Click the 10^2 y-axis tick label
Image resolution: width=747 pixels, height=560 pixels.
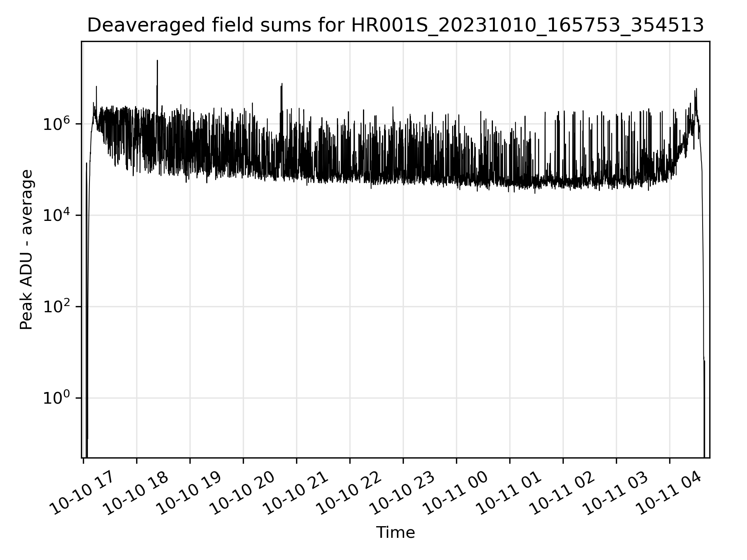pos(58,306)
